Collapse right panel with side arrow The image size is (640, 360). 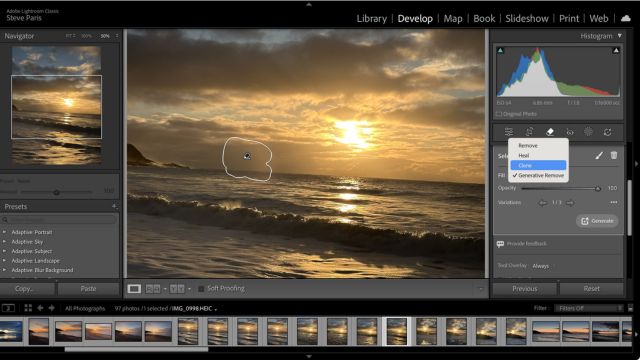(x=636, y=164)
